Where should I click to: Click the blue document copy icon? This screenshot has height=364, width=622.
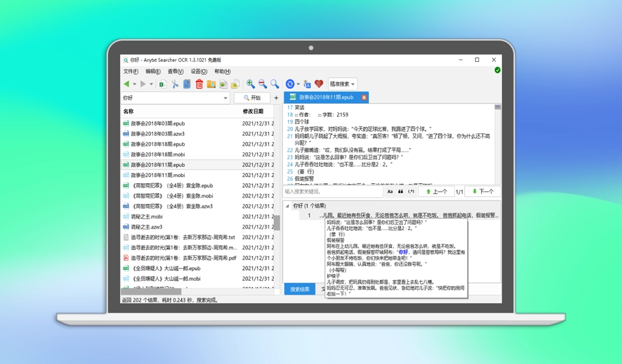click(x=187, y=84)
